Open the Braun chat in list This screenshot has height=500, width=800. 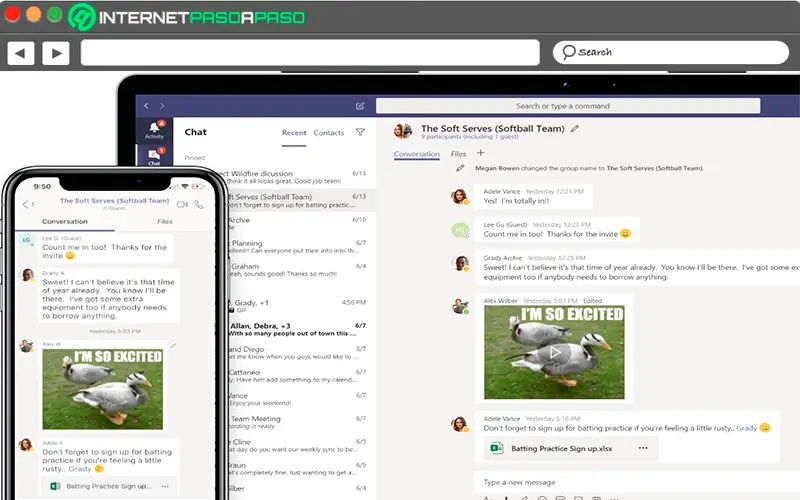pos(299,468)
